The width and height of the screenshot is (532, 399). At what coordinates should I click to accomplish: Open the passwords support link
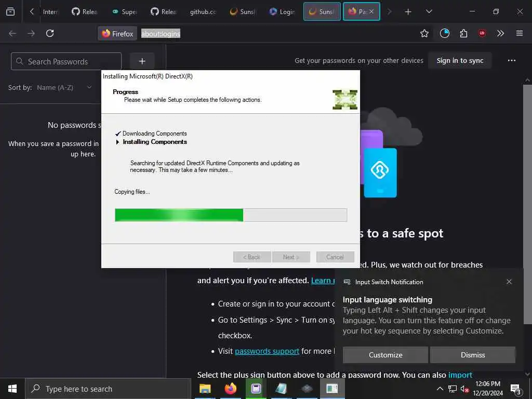267,351
